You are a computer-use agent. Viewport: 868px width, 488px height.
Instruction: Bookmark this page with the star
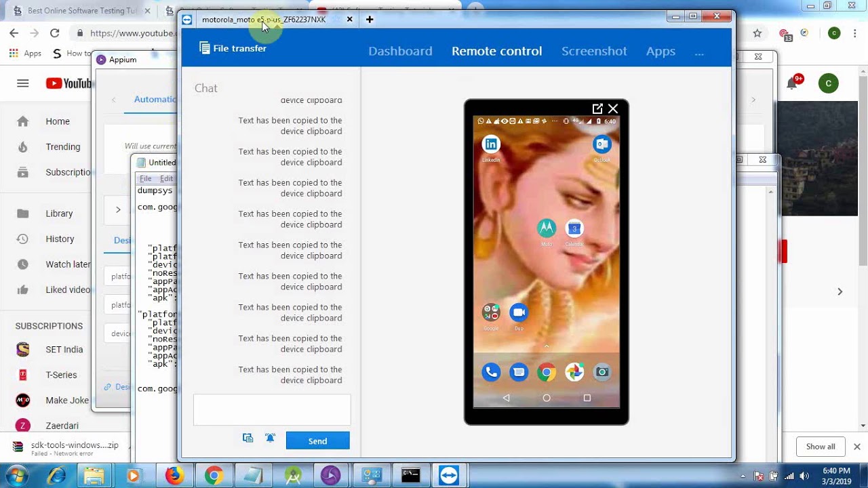tap(757, 33)
